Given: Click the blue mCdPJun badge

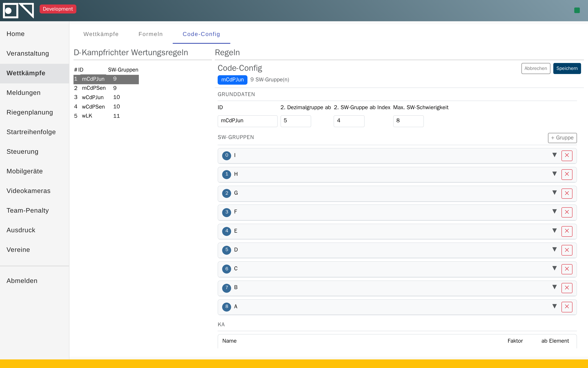Looking at the screenshot, I should [232, 80].
